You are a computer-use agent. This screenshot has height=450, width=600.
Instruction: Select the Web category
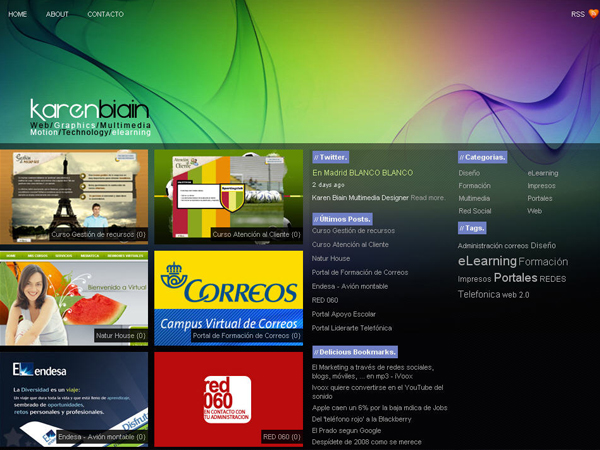click(x=535, y=211)
